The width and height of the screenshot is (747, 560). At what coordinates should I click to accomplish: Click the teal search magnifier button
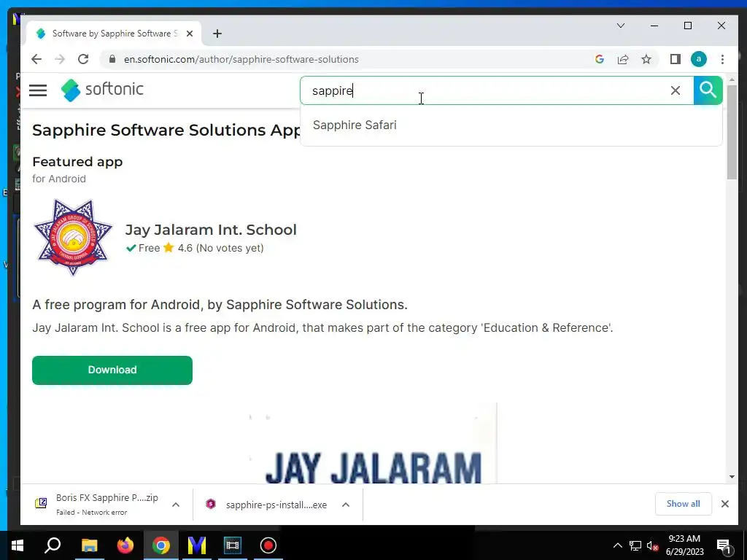(708, 90)
